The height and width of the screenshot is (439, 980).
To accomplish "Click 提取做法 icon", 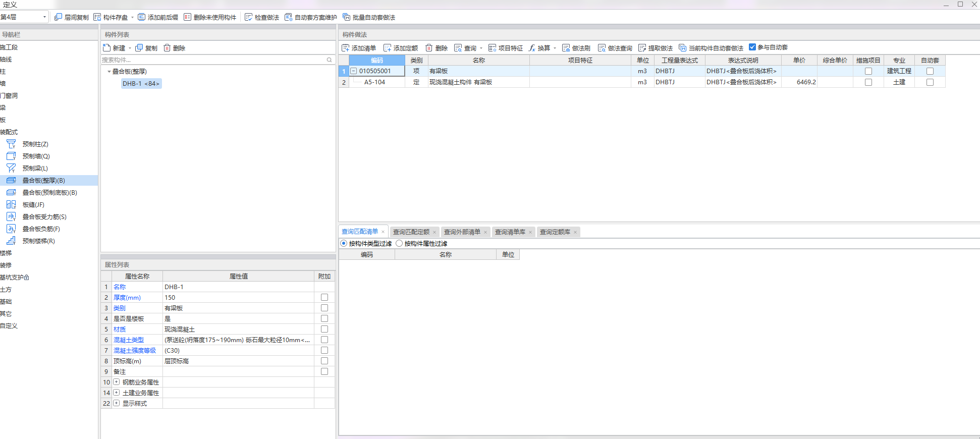I will pos(642,48).
